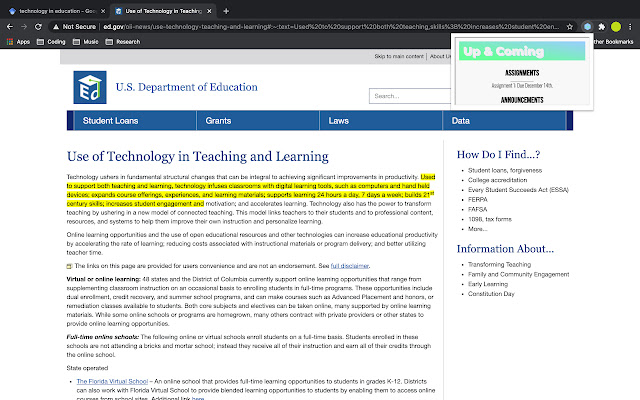
Task: Reload the page with the refresh icon
Action: pos(38,27)
